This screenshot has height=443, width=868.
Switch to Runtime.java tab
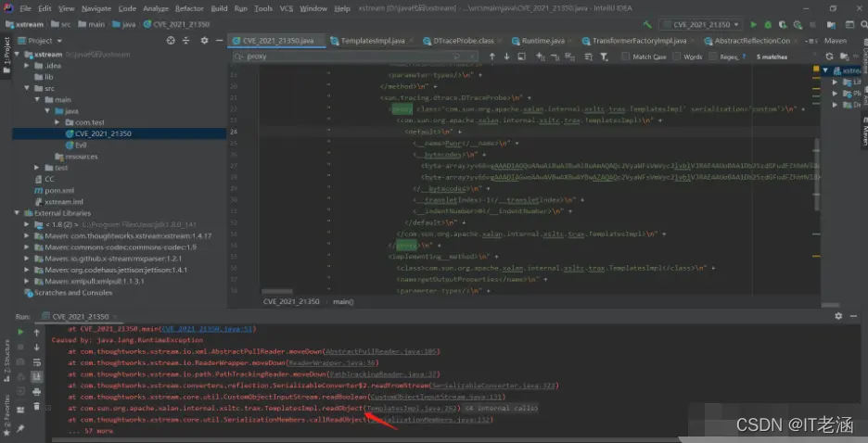pyautogui.click(x=542, y=41)
